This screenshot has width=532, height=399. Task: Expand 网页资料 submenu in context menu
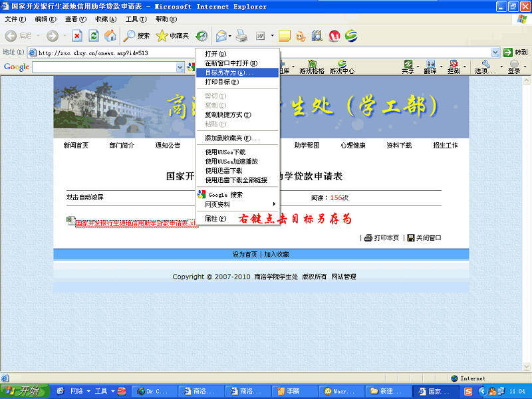click(x=239, y=204)
